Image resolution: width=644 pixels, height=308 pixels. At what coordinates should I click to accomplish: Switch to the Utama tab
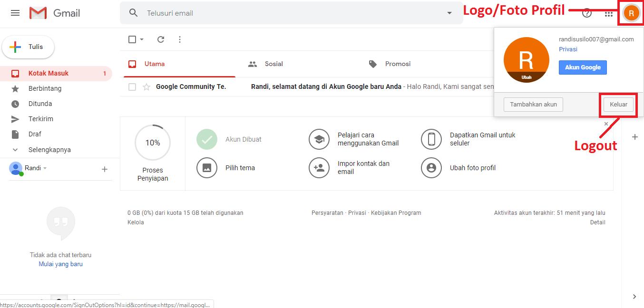179,64
